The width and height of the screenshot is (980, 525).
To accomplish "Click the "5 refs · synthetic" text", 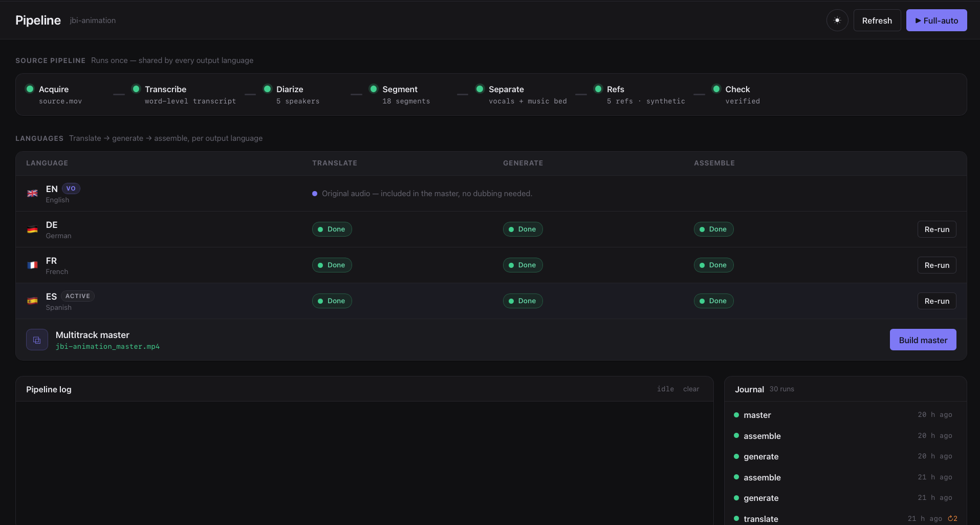I will tap(646, 101).
